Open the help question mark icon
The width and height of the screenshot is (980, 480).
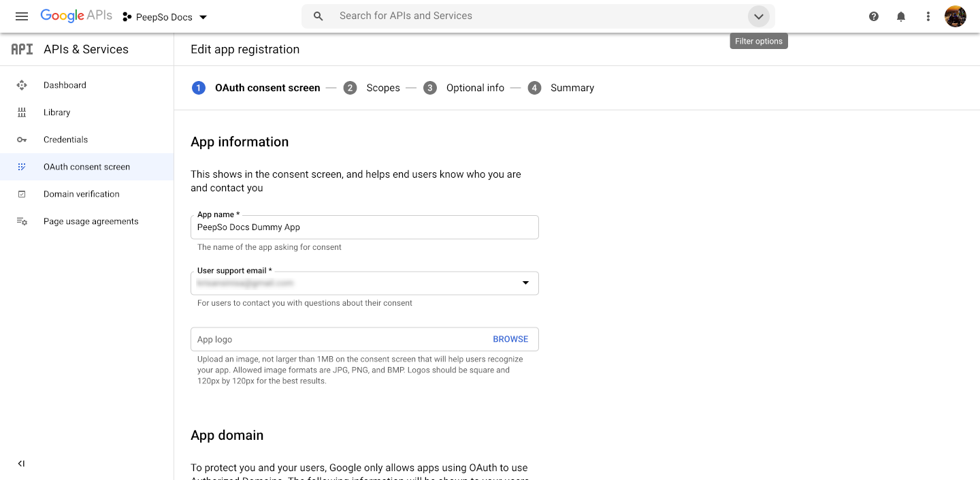[x=874, y=16]
